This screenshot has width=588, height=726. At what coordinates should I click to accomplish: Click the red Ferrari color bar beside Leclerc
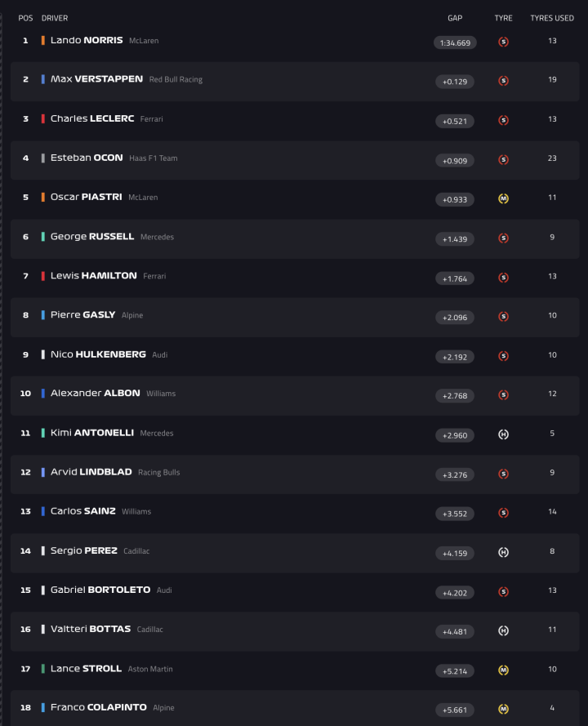[43, 118]
